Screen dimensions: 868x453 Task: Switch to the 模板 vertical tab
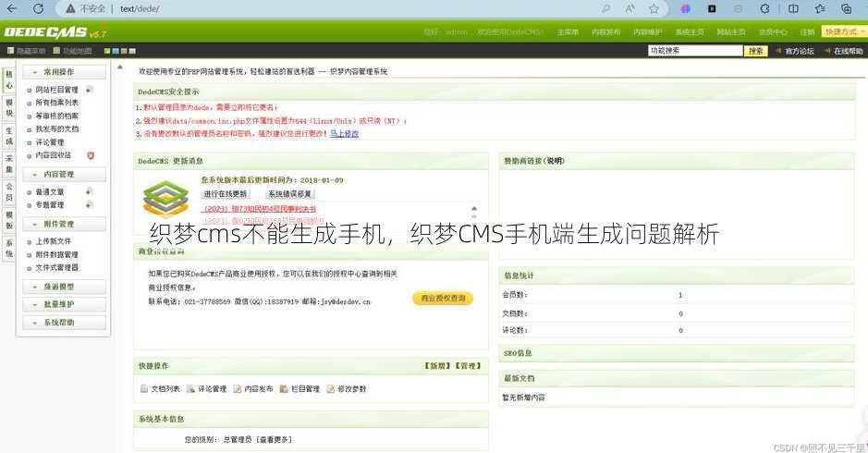(9, 220)
